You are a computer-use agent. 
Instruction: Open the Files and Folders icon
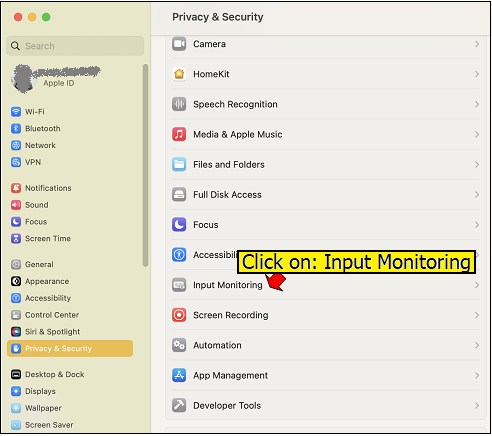pyautogui.click(x=179, y=165)
